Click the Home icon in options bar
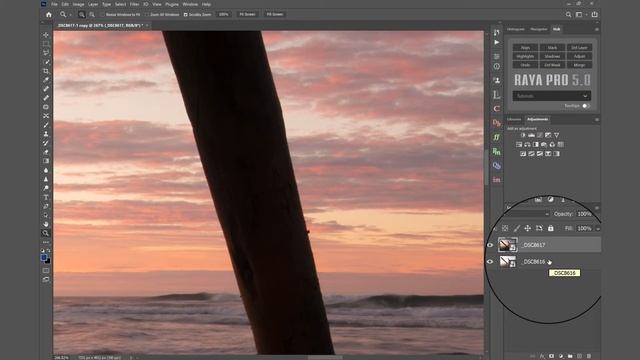The height and width of the screenshot is (360, 640). point(49,14)
